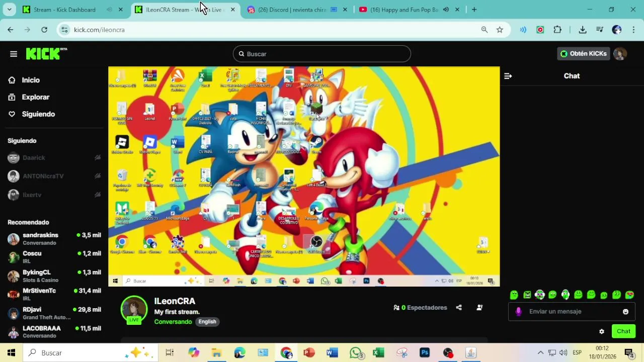Image resolution: width=644 pixels, height=362 pixels.
Task: Open the ILeonCRA channel name link
Action: [x=175, y=301]
